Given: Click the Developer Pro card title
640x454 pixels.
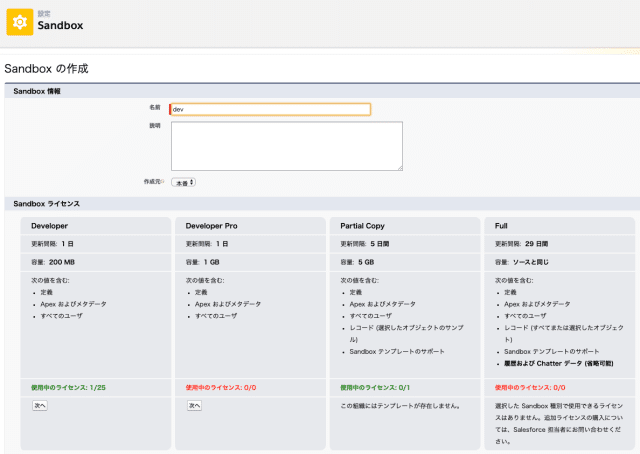Looking at the screenshot, I should point(211,226).
